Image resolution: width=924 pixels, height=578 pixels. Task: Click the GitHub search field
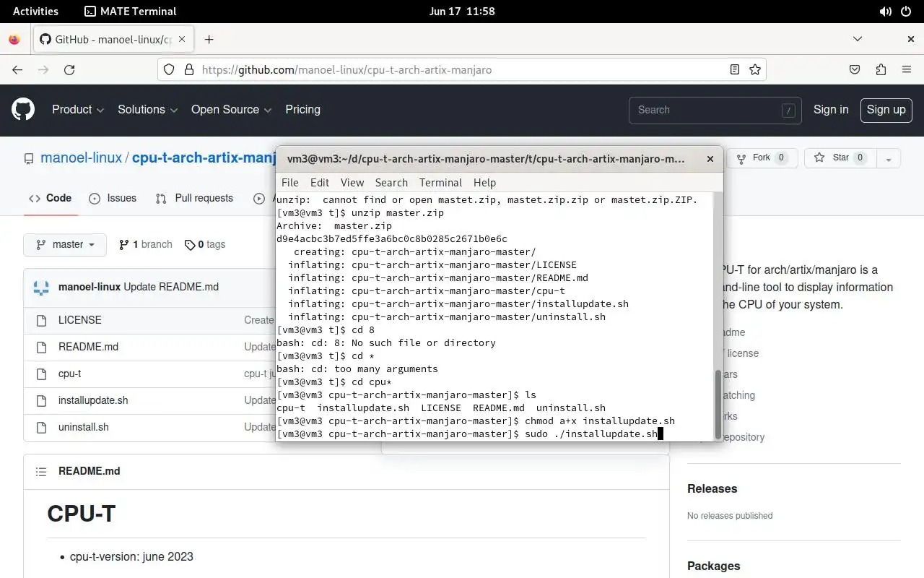(x=715, y=110)
